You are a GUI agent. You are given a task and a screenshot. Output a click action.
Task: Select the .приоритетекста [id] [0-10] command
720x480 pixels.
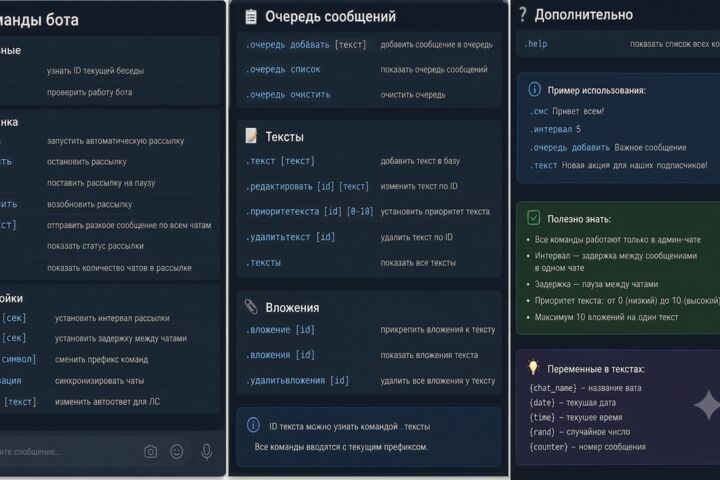pyautogui.click(x=309, y=212)
